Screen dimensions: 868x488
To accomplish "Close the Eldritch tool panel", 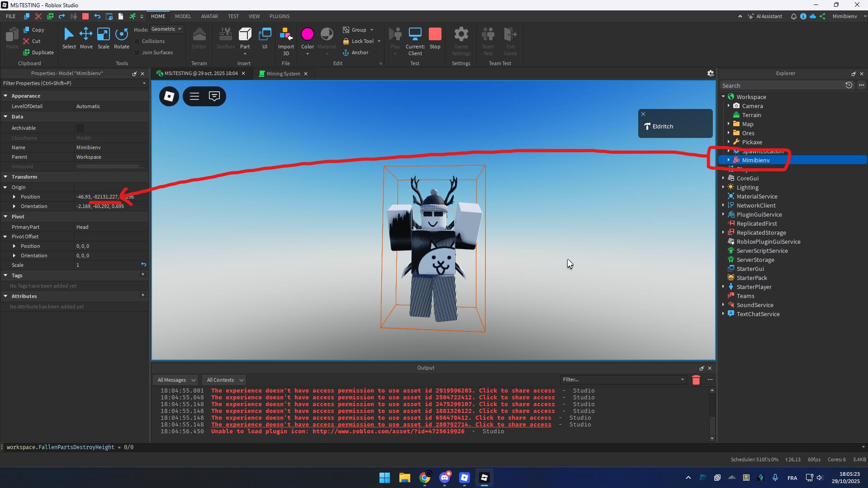I will click(x=643, y=114).
